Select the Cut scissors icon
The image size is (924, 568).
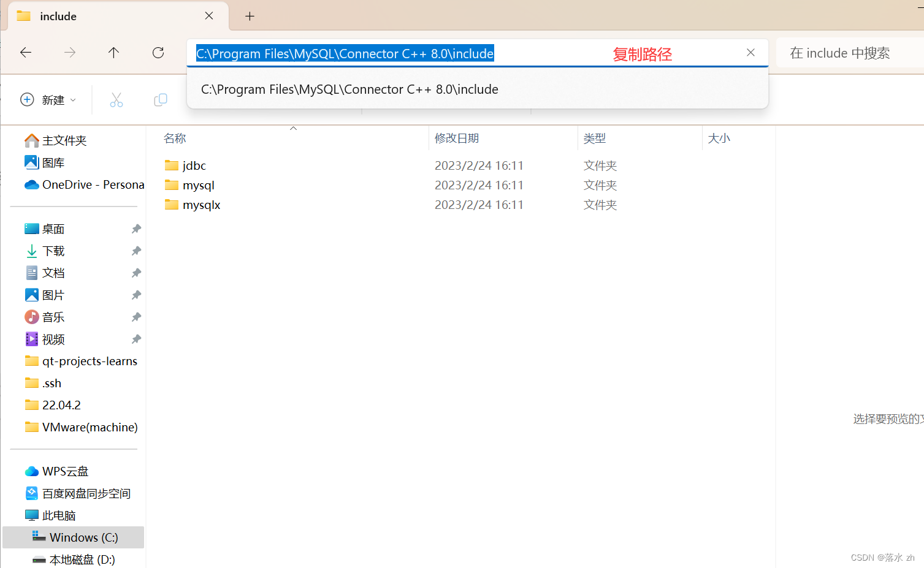coord(116,99)
